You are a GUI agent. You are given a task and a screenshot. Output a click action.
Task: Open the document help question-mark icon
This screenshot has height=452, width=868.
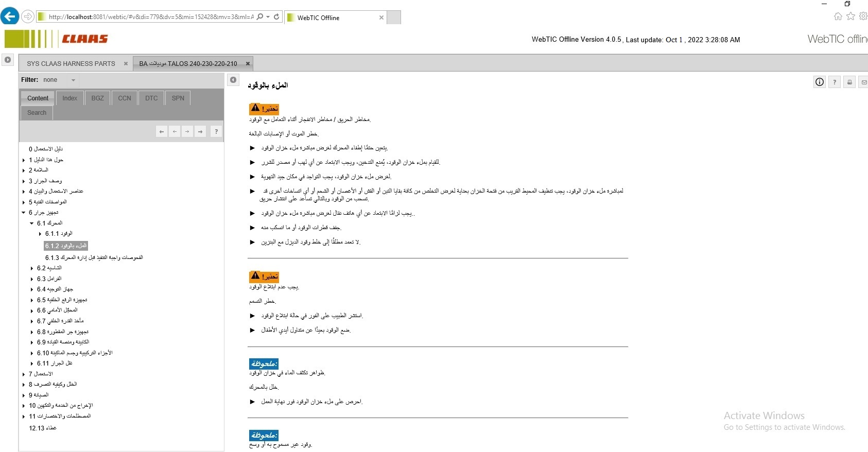tap(835, 82)
